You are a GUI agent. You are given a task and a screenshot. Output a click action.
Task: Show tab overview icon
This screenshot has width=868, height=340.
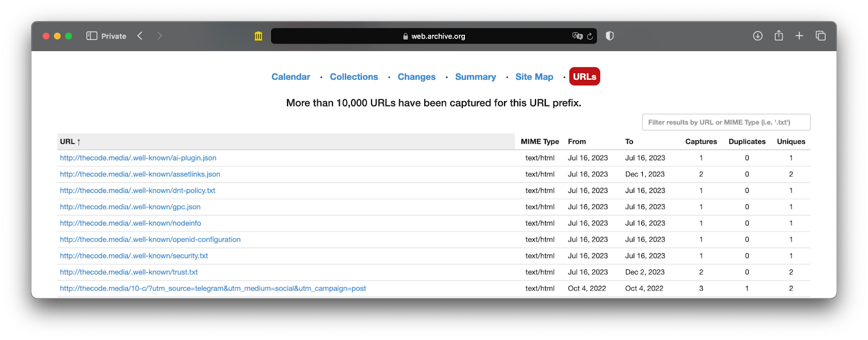click(x=820, y=36)
